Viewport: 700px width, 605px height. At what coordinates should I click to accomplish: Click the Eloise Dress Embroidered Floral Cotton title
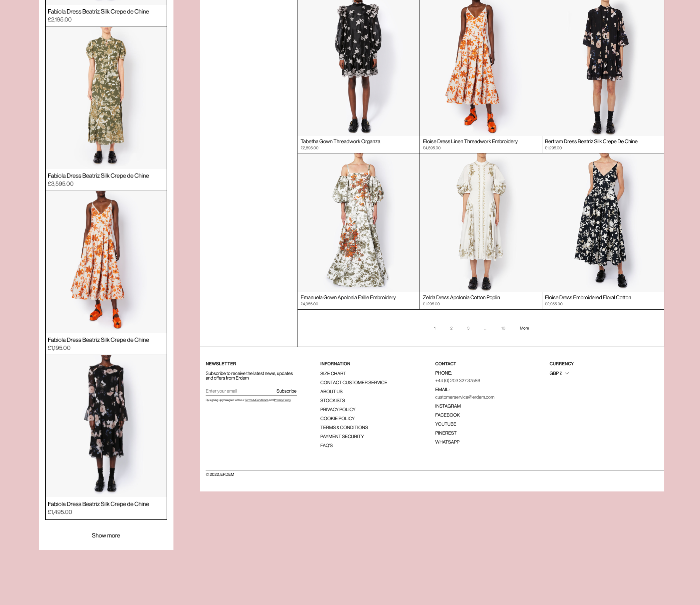(587, 297)
